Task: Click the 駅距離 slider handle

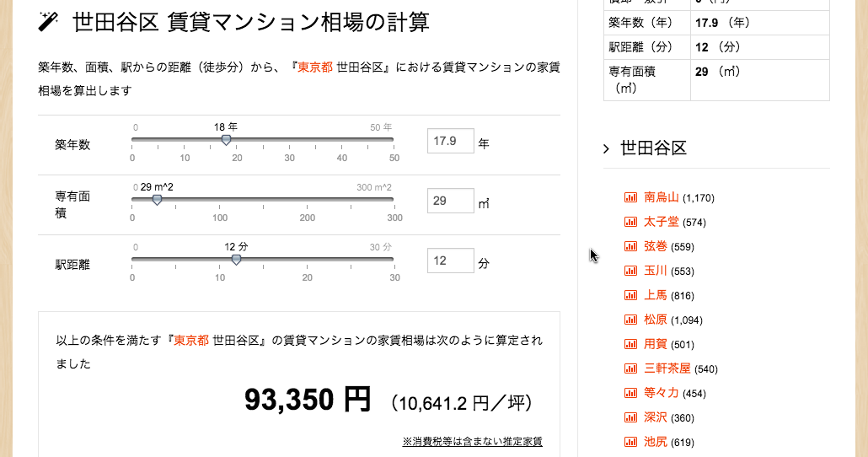Action: (236, 260)
